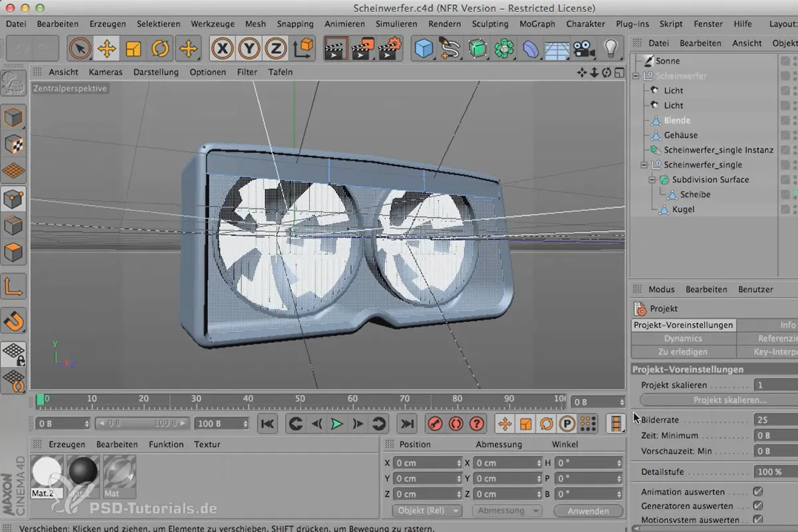Screen dimensions: 798x532
Task: Toggle X axis lock
Action: (x=223, y=49)
